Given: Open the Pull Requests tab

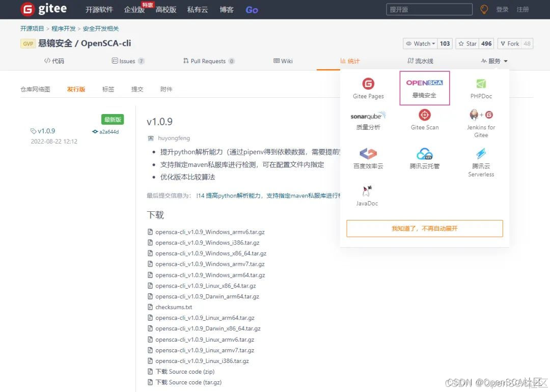Looking at the screenshot, I should [x=209, y=61].
